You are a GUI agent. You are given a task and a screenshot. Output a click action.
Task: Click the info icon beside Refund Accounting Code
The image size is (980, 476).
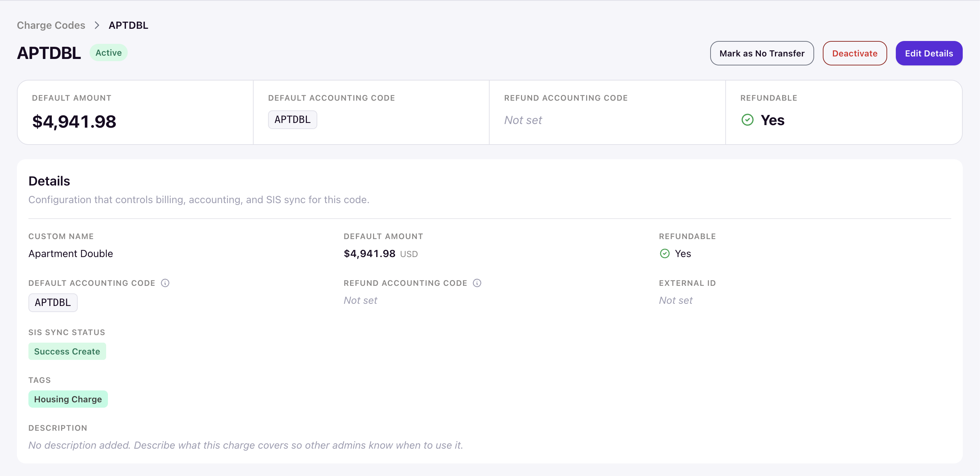(x=477, y=283)
